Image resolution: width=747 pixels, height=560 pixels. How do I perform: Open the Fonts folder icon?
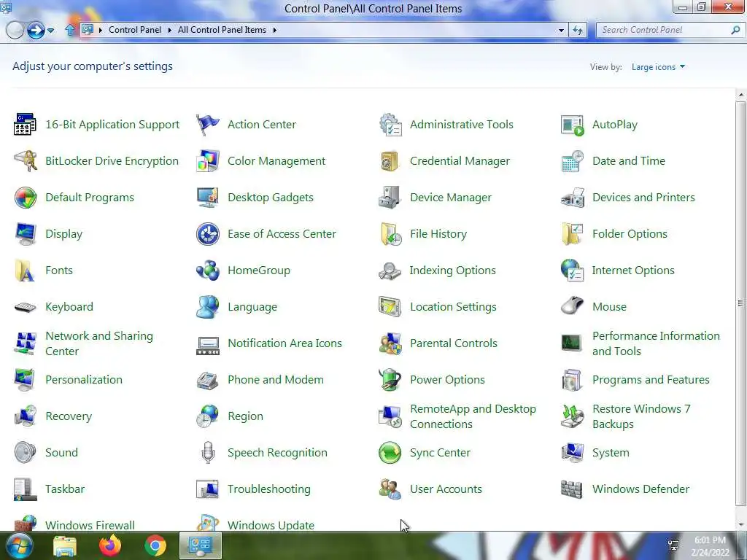click(26, 271)
